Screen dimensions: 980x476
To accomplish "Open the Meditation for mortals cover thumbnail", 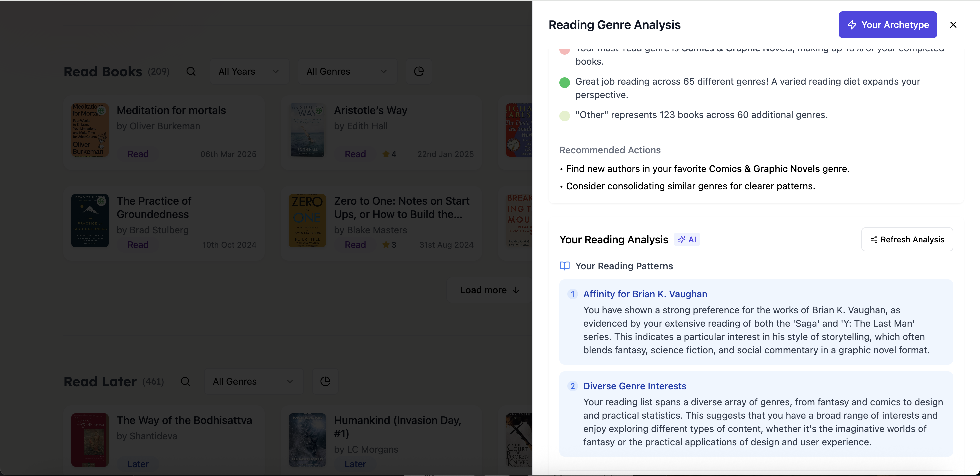I will (x=90, y=130).
